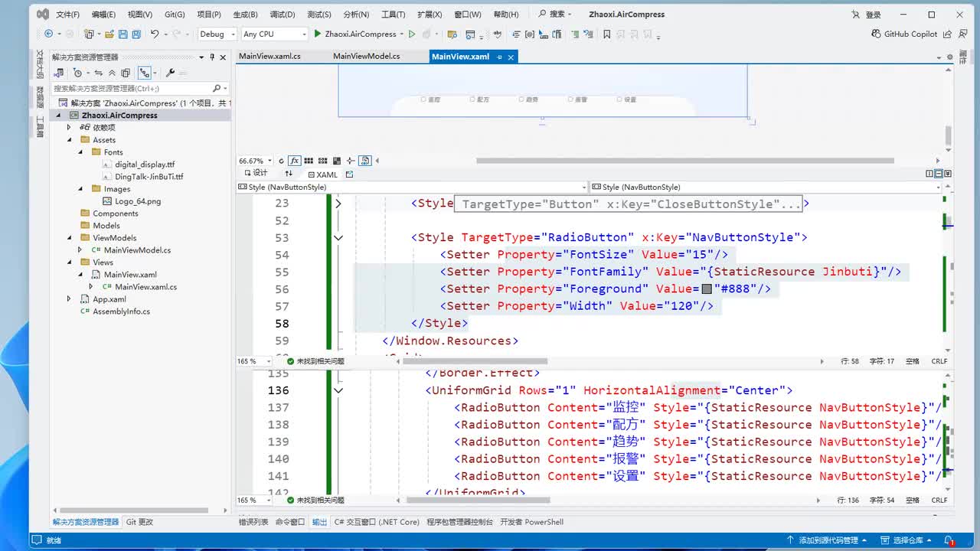This screenshot has height=551, width=980.
Task: Click the 登录 sign-in link
Action: (867, 15)
